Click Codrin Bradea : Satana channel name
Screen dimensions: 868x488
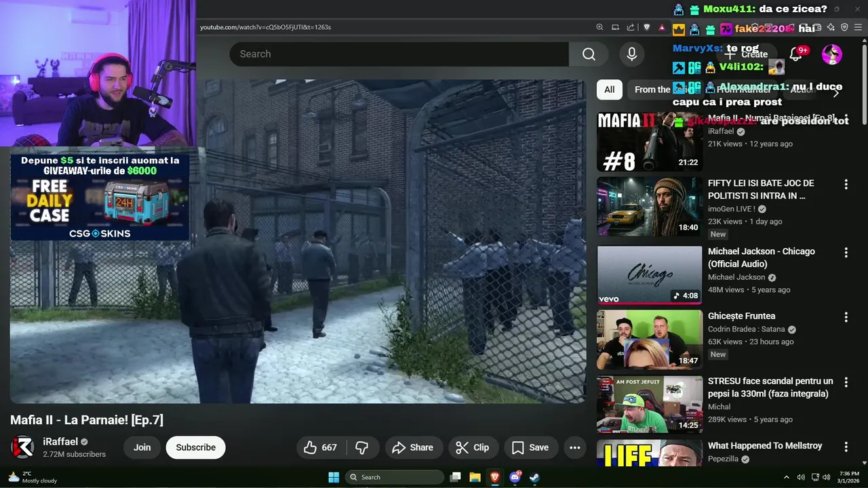coord(747,329)
